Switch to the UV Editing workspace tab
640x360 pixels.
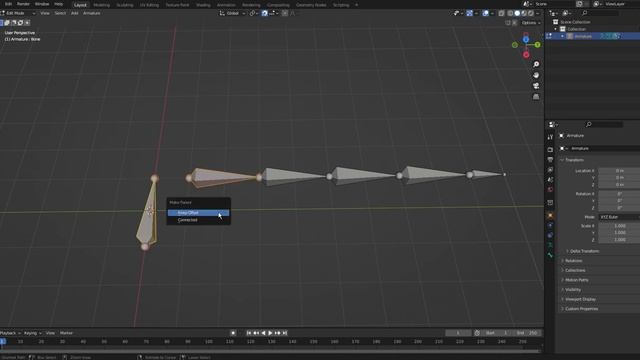pos(149,5)
